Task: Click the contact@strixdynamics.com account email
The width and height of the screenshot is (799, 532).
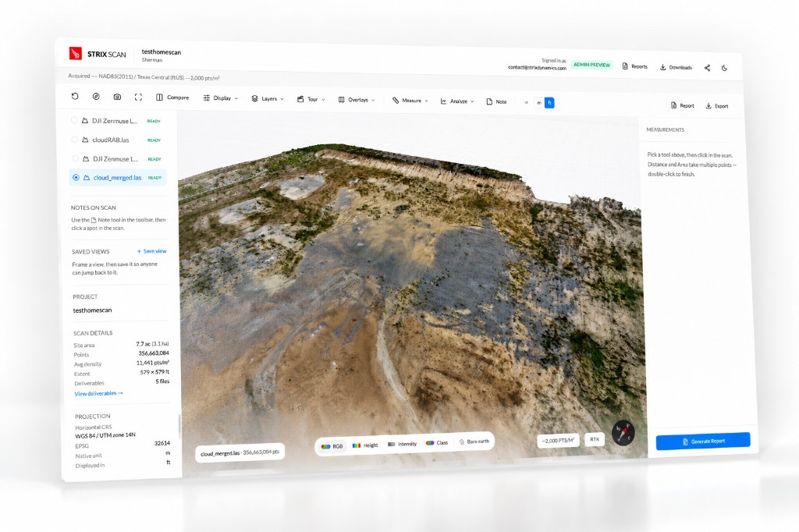Action: [537, 67]
